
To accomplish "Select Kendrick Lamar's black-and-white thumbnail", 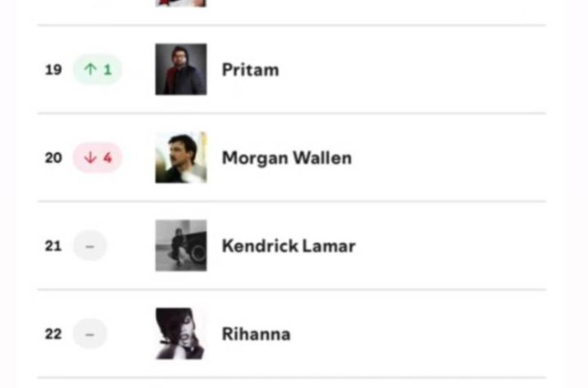I will (x=180, y=245).
